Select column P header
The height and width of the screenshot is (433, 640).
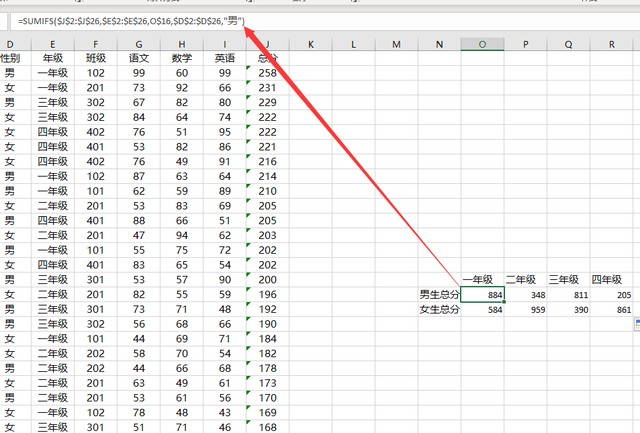525,44
